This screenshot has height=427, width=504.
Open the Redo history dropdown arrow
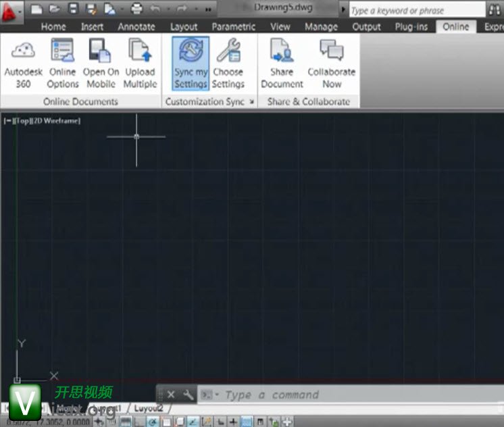tap(196, 9)
